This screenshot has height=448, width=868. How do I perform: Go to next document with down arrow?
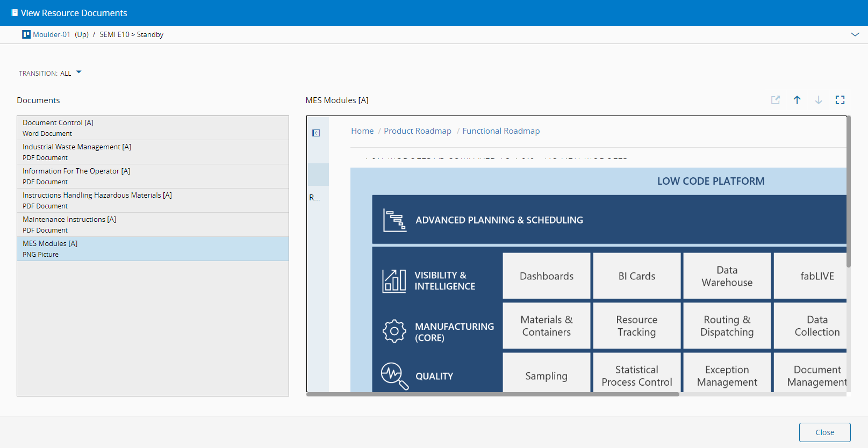pyautogui.click(x=818, y=100)
